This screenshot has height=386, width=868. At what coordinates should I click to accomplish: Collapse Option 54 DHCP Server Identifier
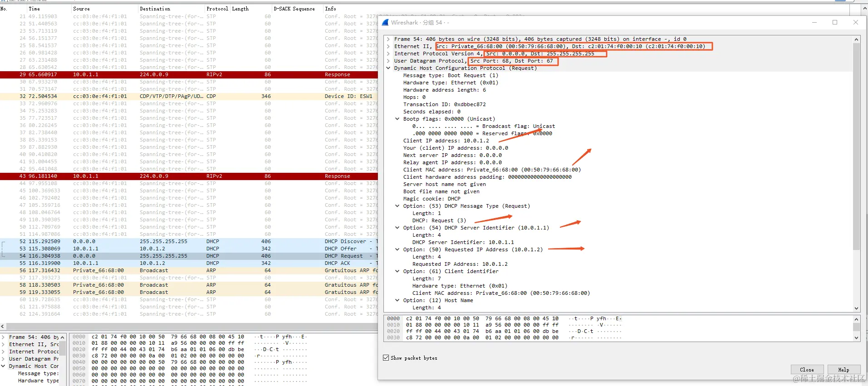click(x=397, y=228)
